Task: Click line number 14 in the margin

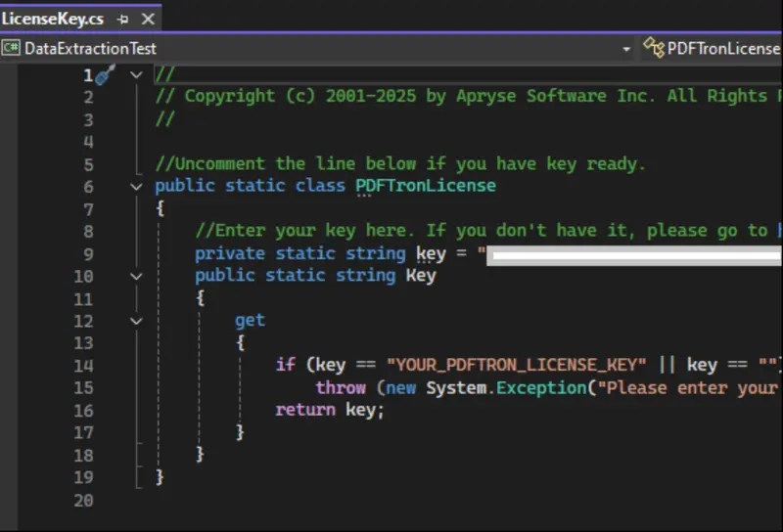Action: (x=83, y=366)
